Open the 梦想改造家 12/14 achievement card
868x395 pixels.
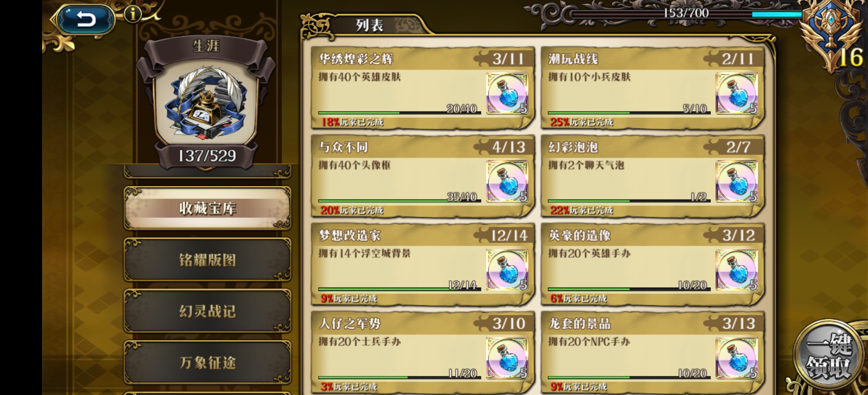(x=423, y=264)
